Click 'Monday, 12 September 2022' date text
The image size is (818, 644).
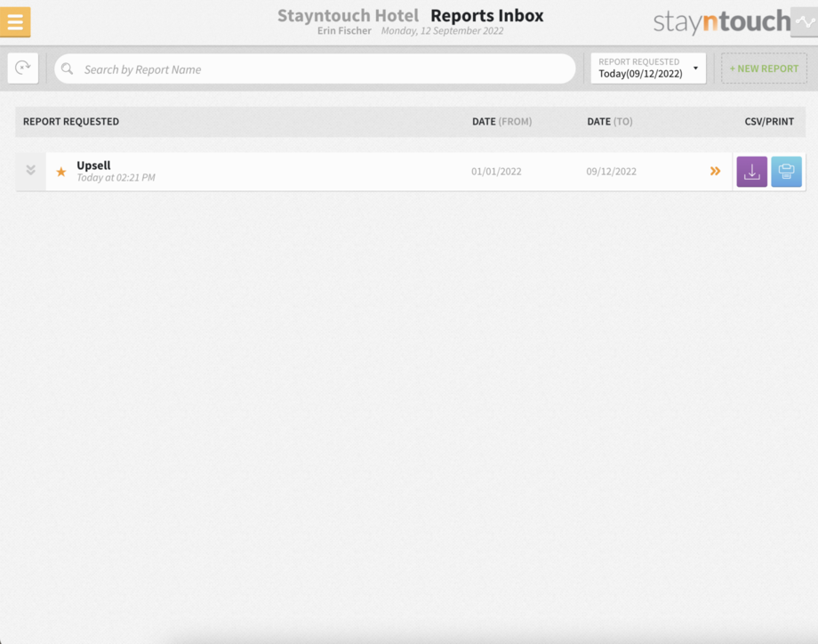(443, 31)
